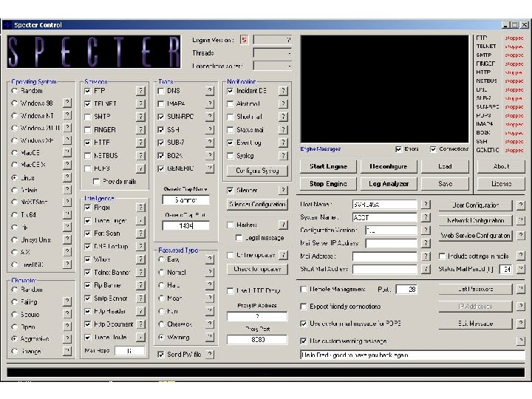Select the Easy password type
532x399 pixels.
(x=161, y=259)
